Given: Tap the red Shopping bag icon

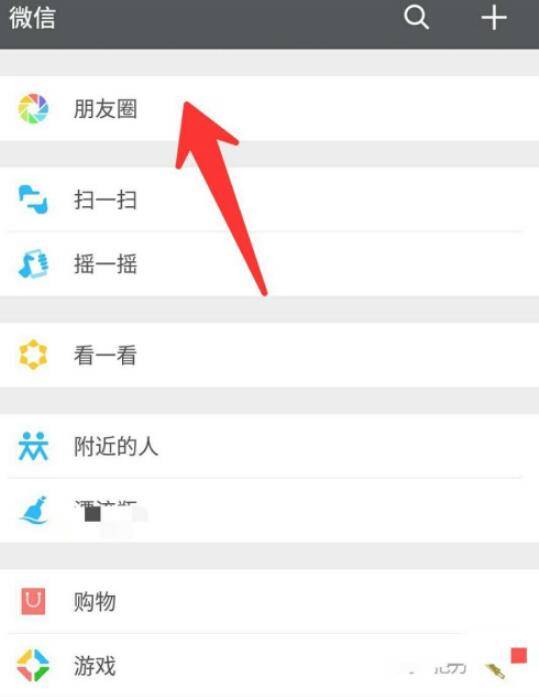Looking at the screenshot, I should click(33, 601).
